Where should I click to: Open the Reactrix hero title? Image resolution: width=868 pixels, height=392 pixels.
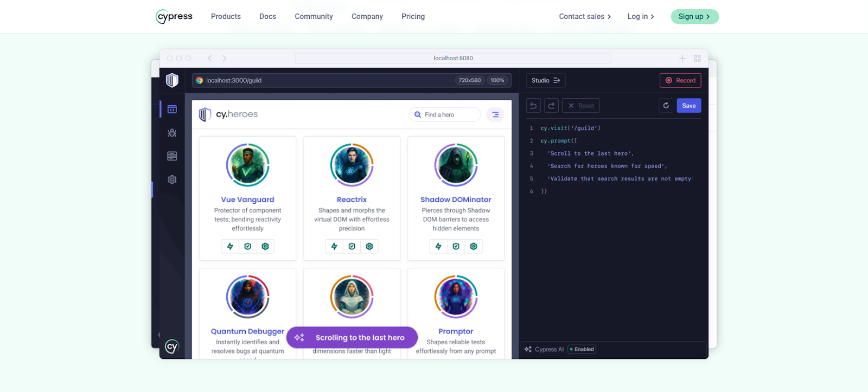click(352, 200)
